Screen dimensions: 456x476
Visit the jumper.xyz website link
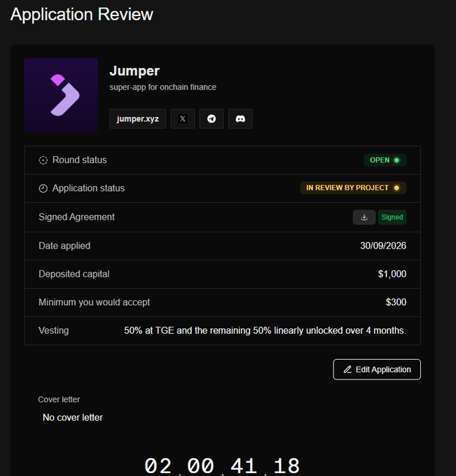[x=137, y=119]
